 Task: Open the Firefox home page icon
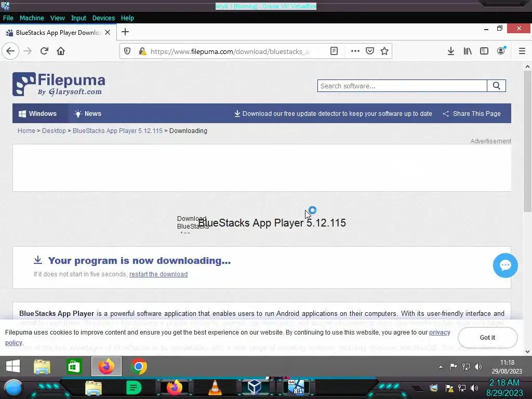tap(61, 51)
